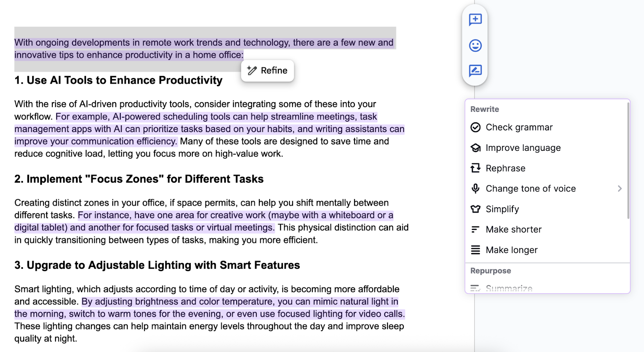Expand the Change tone of voice submenu arrow
644x352 pixels.
[619, 189]
